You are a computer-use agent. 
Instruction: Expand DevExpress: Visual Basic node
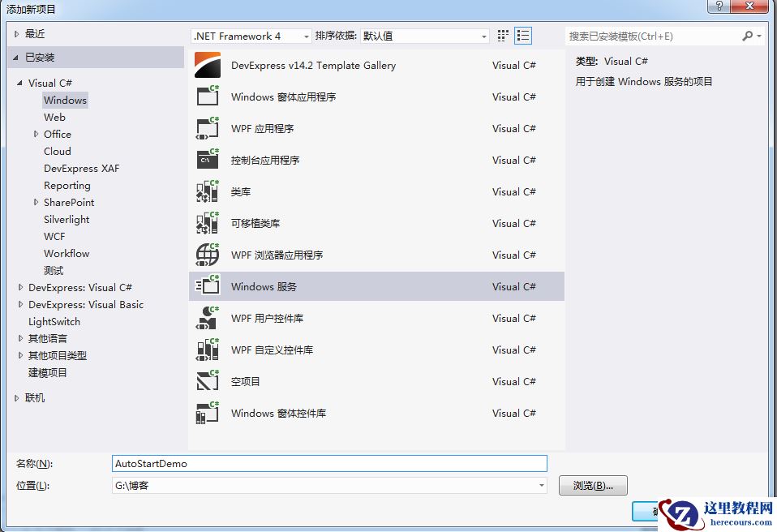click(20, 304)
